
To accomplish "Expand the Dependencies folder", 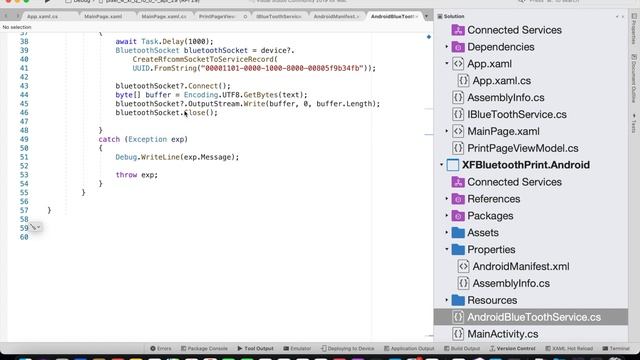I will click(x=447, y=47).
